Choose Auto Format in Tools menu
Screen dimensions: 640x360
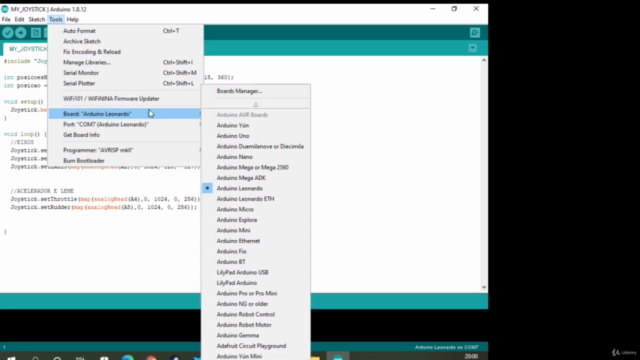(126, 31)
